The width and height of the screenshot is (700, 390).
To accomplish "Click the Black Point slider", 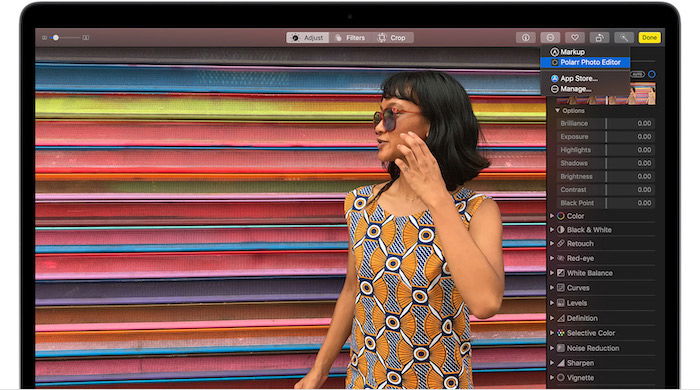I will coord(606,203).
